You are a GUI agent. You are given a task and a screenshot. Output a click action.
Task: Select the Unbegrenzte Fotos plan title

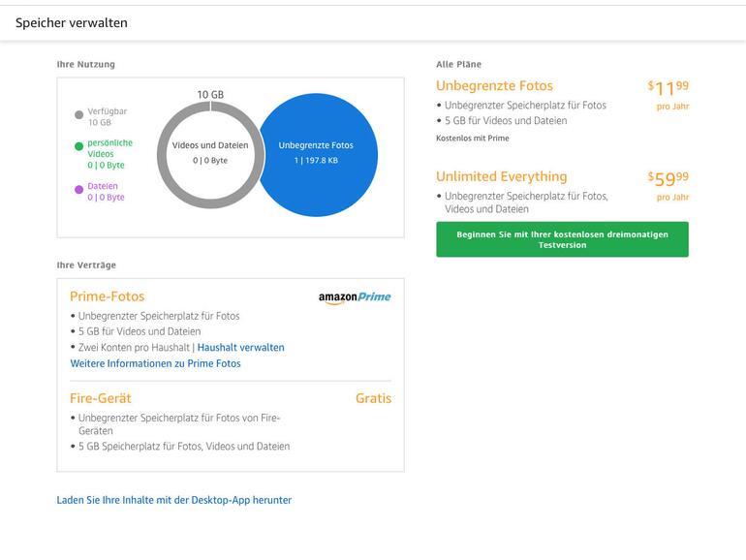tap(494, 86)
